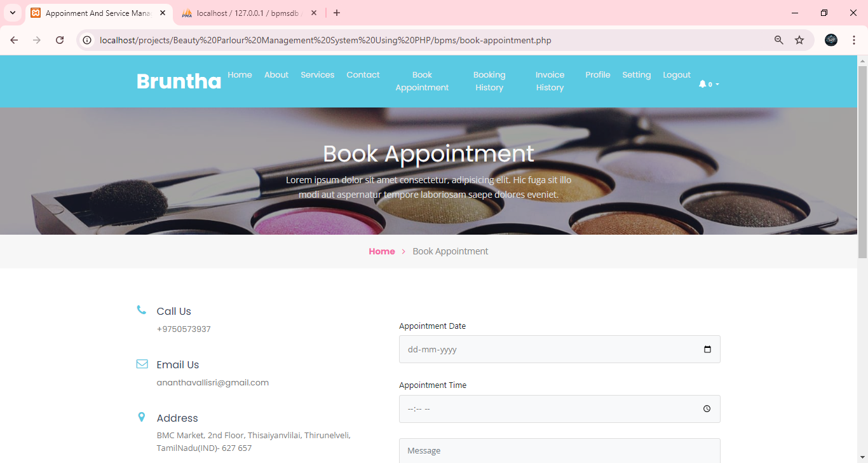This screenshot has height=463, width=868.
Task: Click the map pin icon beside Address
Action: coord(141,417)
